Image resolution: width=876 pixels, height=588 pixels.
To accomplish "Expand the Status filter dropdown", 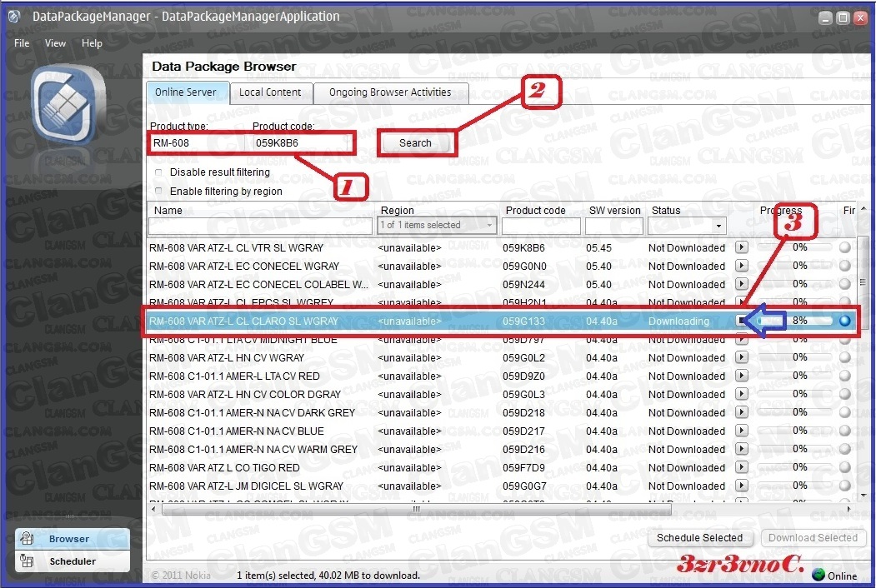I will [718, 226].
